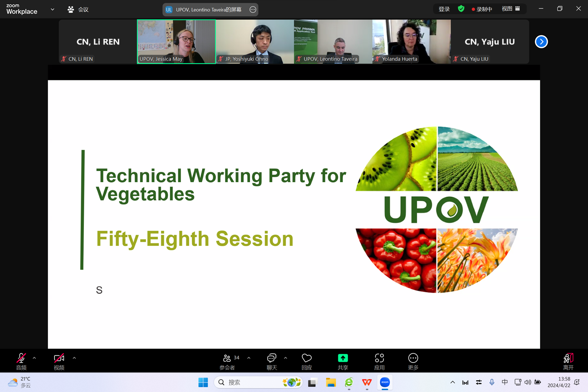Select the CN, Yaju LIU participant tile
The width and height of the screenshot is (588, 392).
490,42
